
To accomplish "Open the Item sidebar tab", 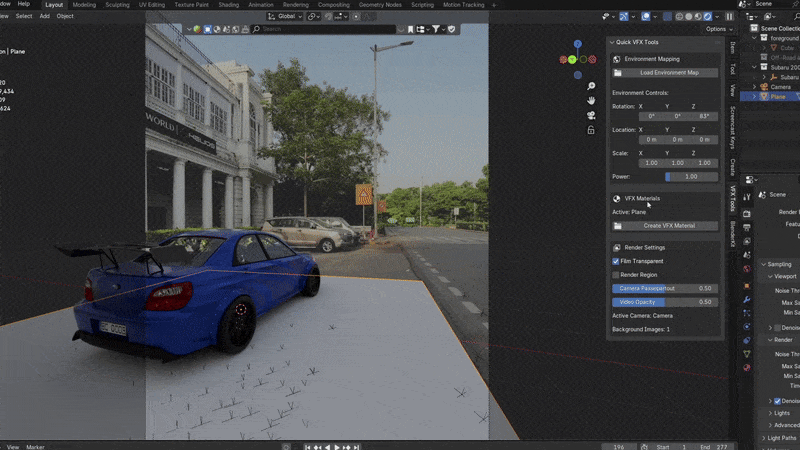I will pos(733,47).
